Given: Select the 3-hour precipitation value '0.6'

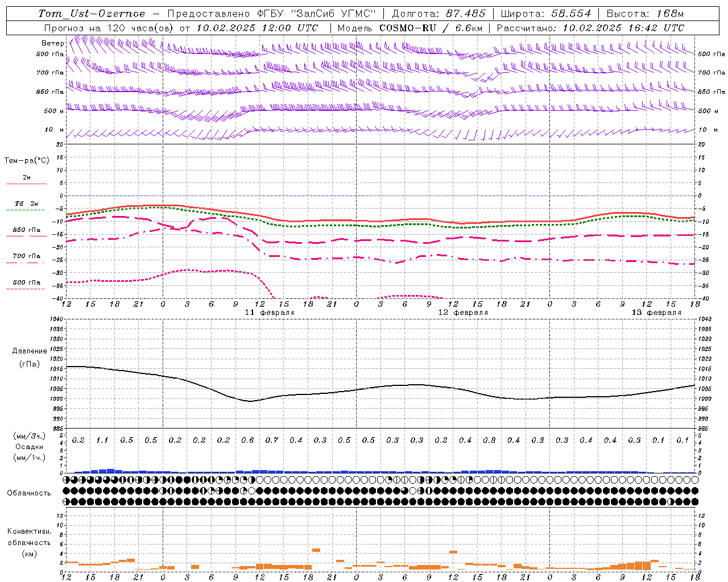Looking at the screenshot, I should point(247,440).
